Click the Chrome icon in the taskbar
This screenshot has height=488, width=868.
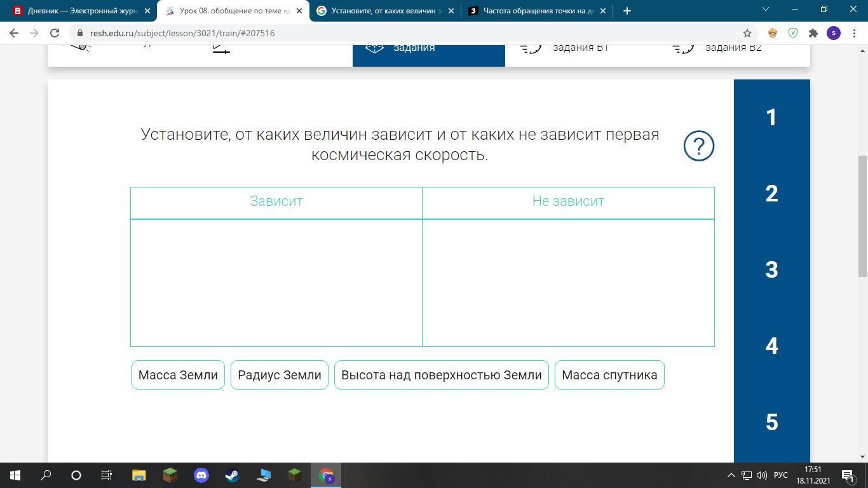tap(326, 475)
